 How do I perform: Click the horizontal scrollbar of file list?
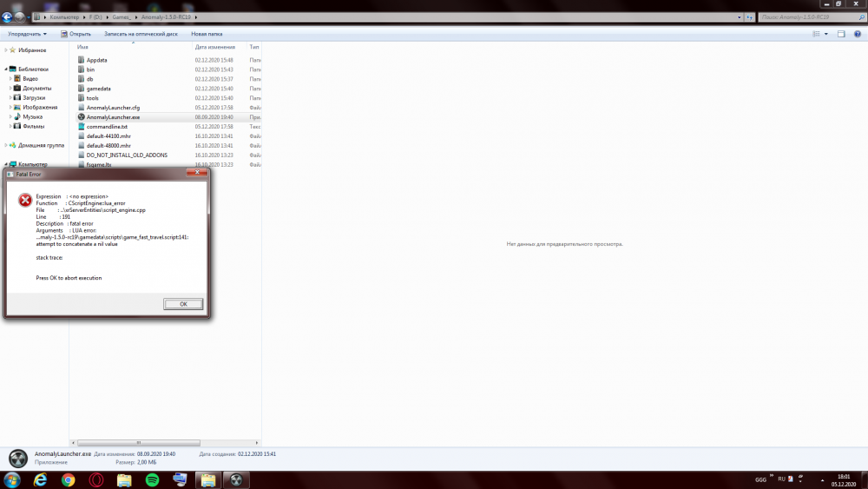(x=138, y=443)
